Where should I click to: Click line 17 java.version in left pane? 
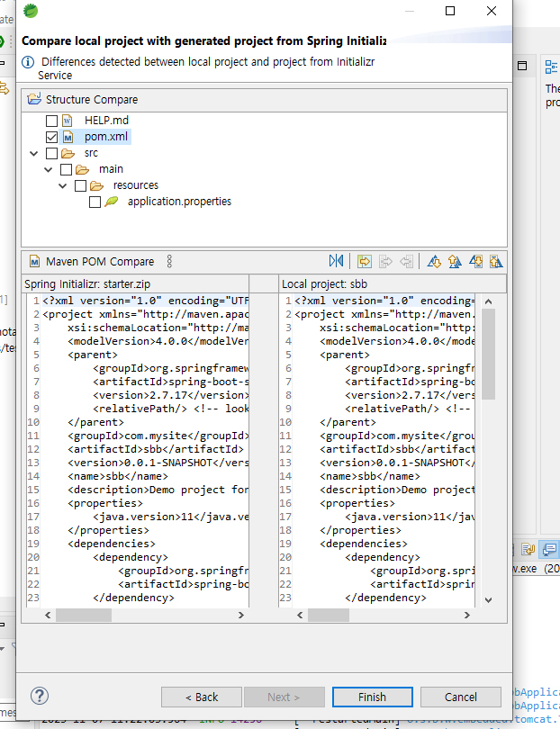coord(170,517)
